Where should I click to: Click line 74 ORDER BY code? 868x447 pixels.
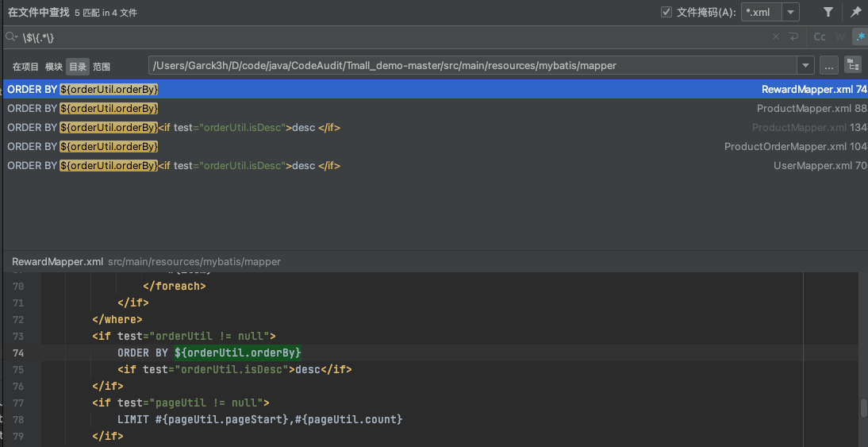[x=209, y=353]
